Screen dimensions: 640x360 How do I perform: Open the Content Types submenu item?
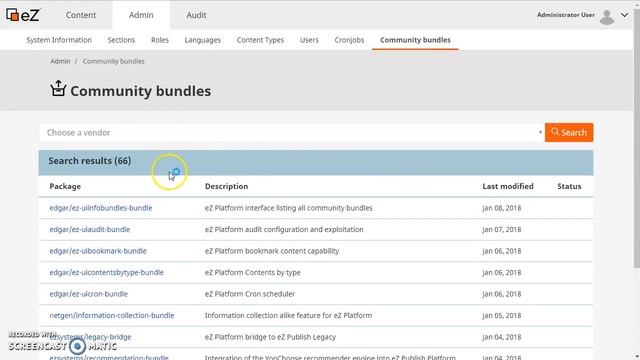[x=260, y=40]
